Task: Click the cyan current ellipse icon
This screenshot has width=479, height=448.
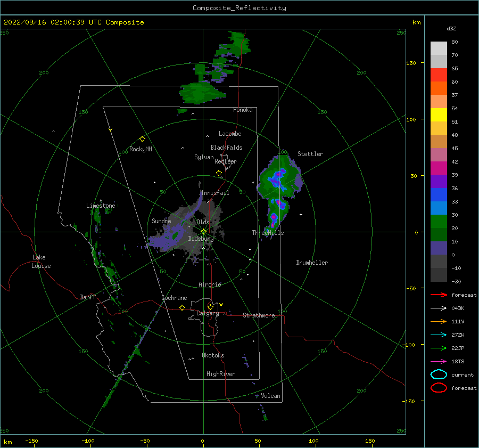Action: pyautogui.click(x=439, y=374)
